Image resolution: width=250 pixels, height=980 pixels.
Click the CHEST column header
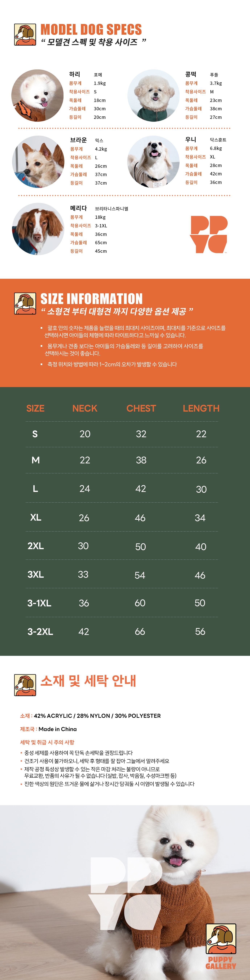(x=141, y=408)
